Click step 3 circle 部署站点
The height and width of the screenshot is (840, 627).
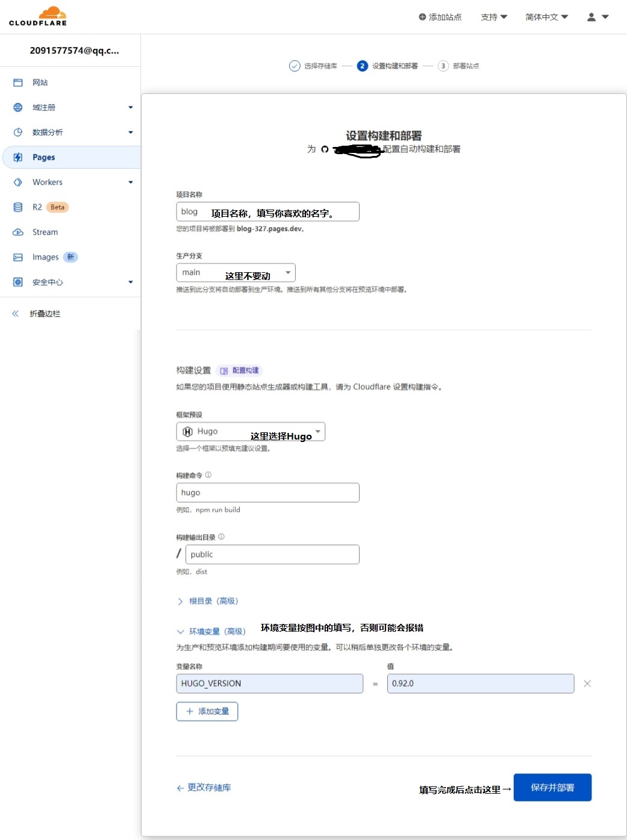(443, 66)
